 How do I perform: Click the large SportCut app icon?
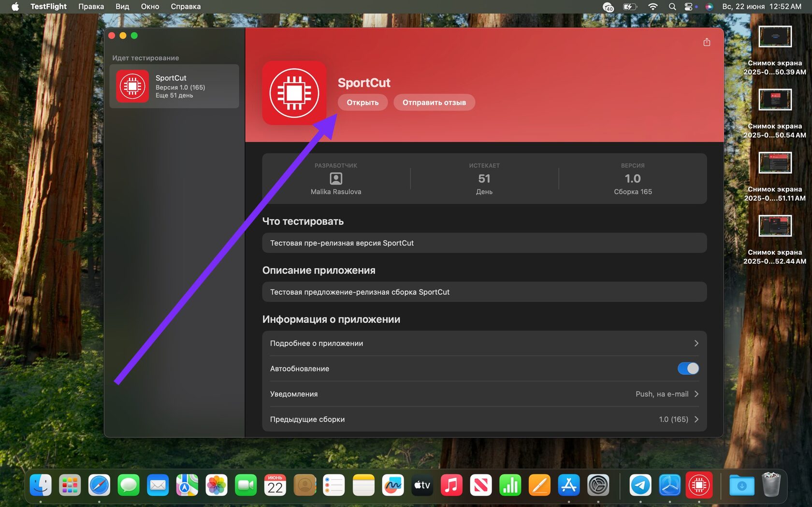(x=294, y=93)
